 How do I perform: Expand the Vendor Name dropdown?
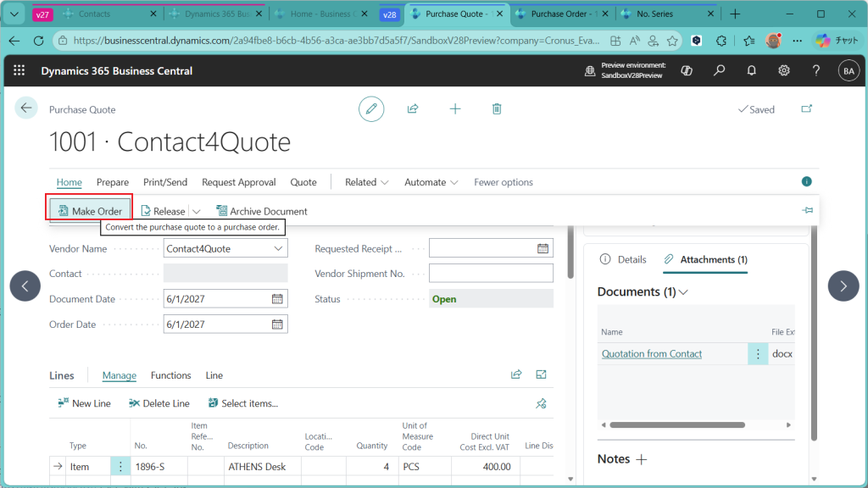point(278,249)
